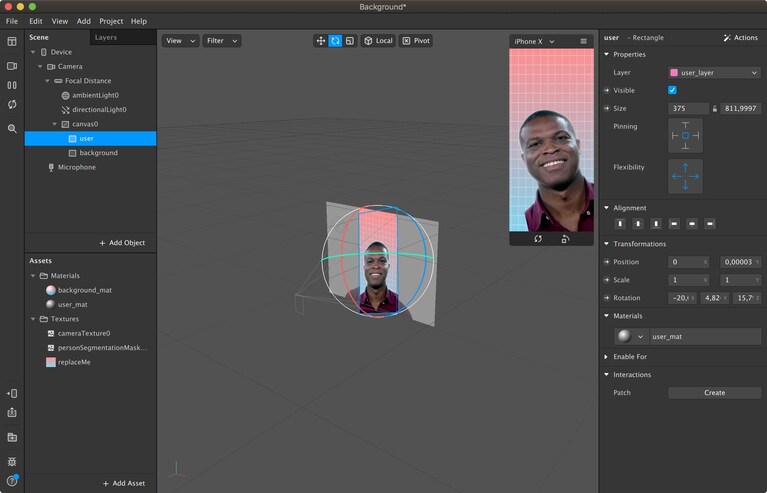The width and height of the screenshot is (767, 493).
Task: Open the help question mark icon
Action: click(x=12, y=481)
